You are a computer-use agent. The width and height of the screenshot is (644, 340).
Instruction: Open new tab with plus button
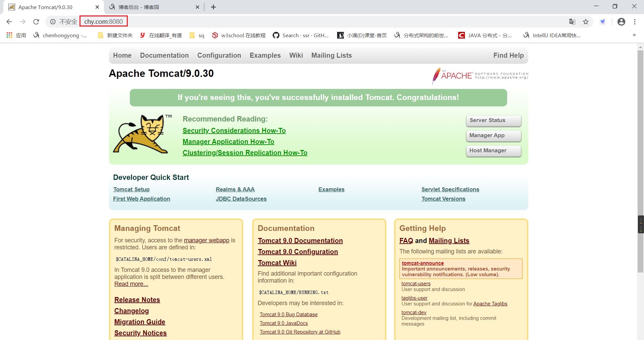(213, 7)
